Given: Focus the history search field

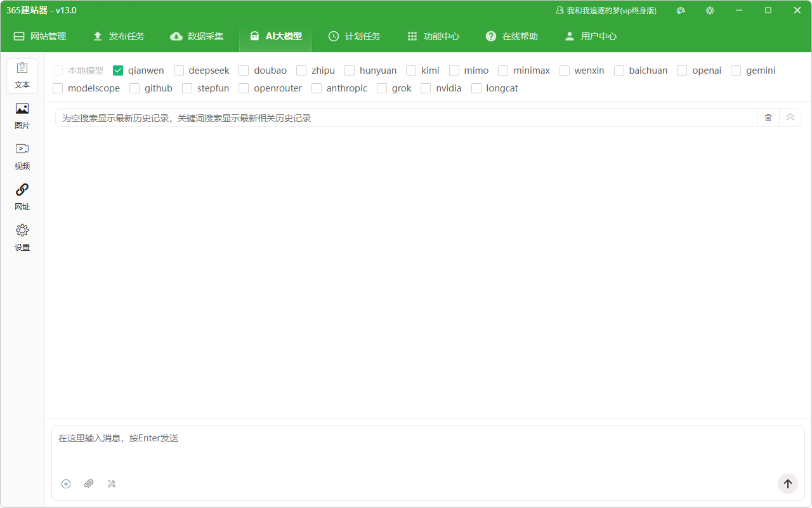Looking at the screenshot, I should (x=406, y=117).
